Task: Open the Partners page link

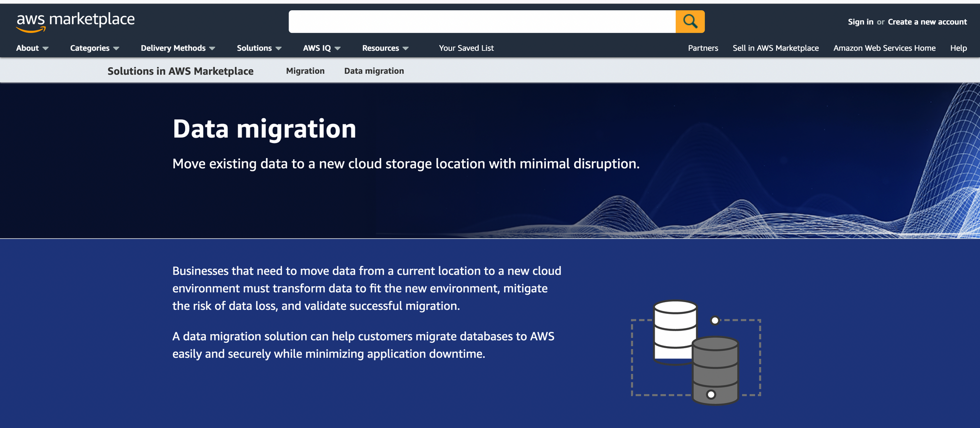Action: point(703,48)
